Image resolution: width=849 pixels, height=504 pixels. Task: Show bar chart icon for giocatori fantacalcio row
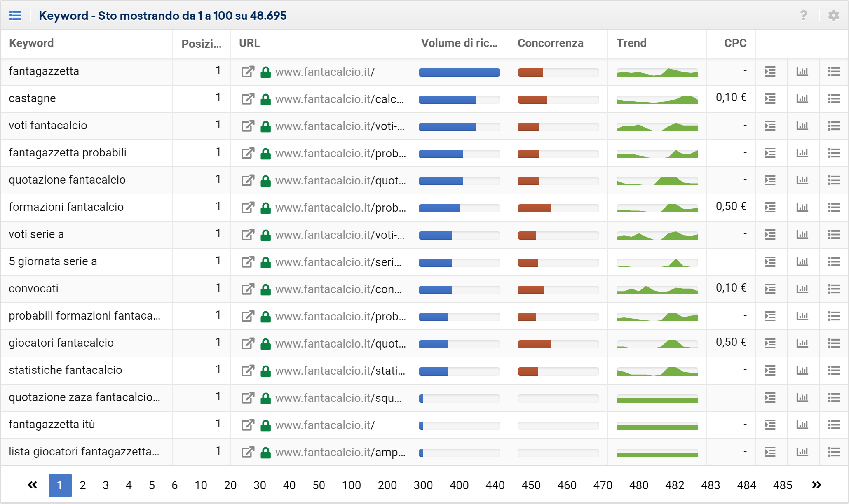point(802,343)
